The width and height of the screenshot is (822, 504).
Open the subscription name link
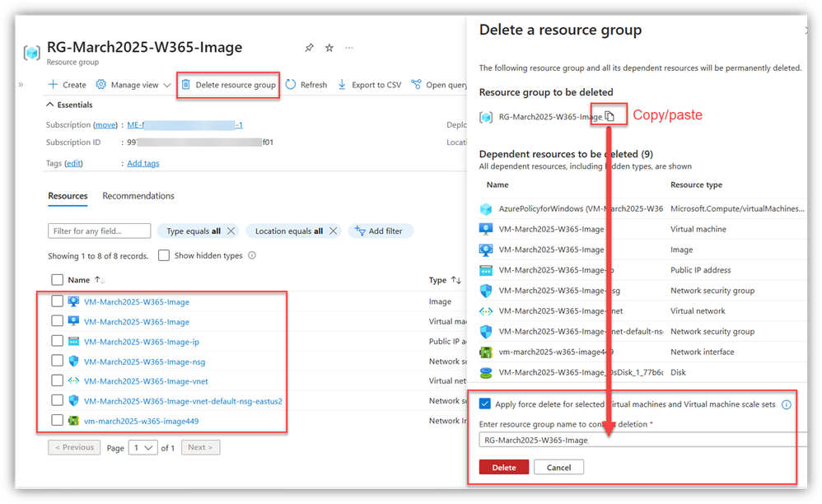point(184,124)
